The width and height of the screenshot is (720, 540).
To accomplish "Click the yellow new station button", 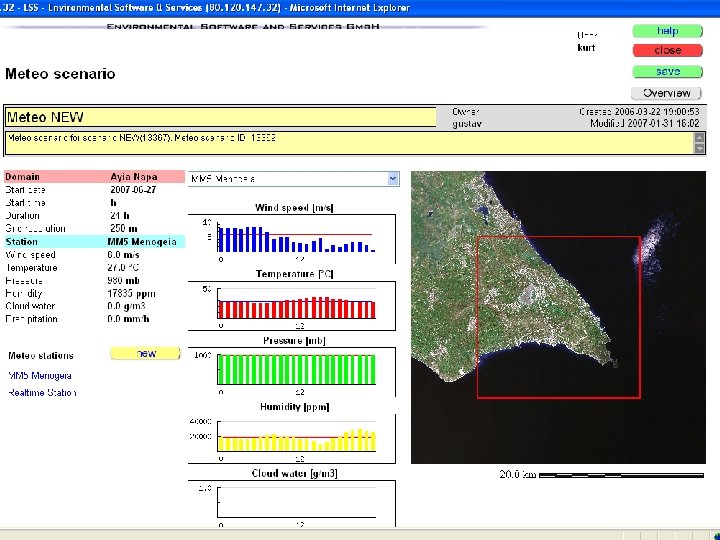I will (x=145, y=354).
